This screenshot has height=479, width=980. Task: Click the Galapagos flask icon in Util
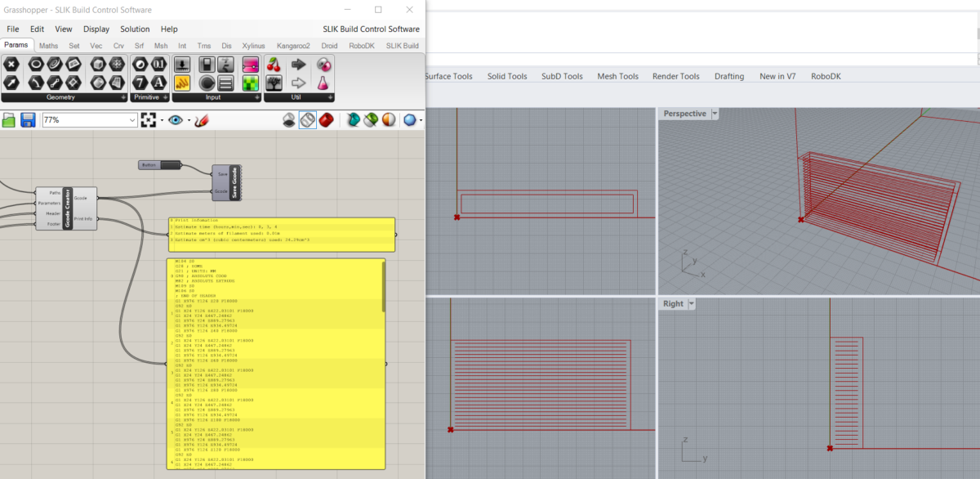[323, 84]
